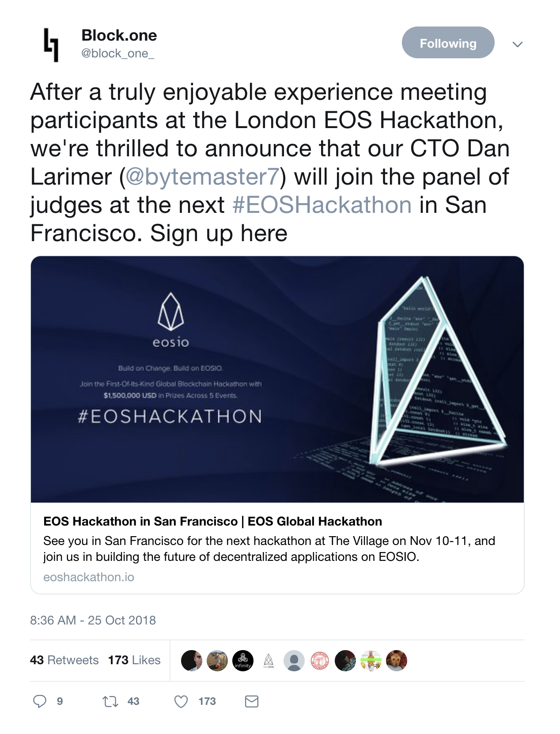Click the reply speech bubble icon
560x734 pixels.
[x=40, y=701]
